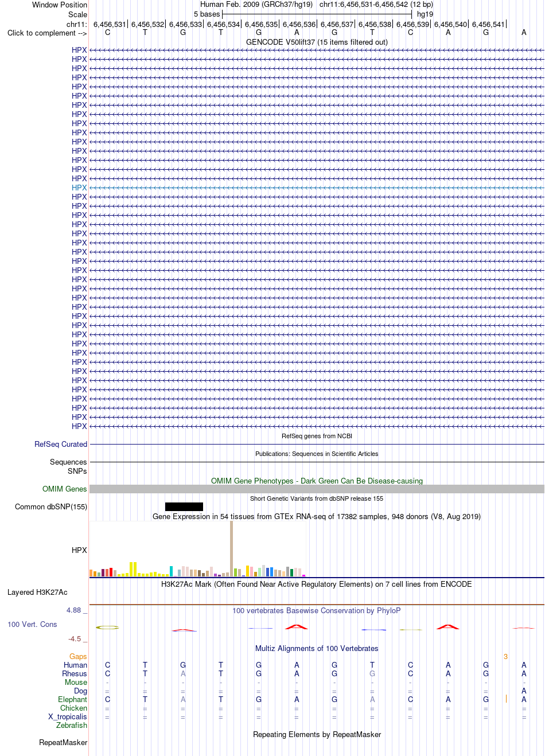Click the '5 bases' scale text
This screenshot has height=756, width=545.
pos(207,14)
